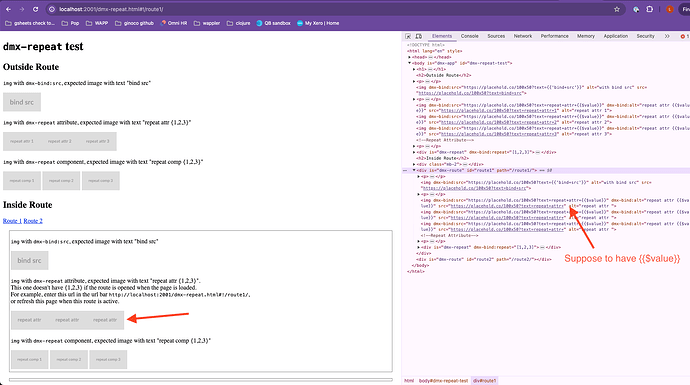Switch to the Memory tab
The width and height of the screenshot is (690, 385).
[586, 36]
